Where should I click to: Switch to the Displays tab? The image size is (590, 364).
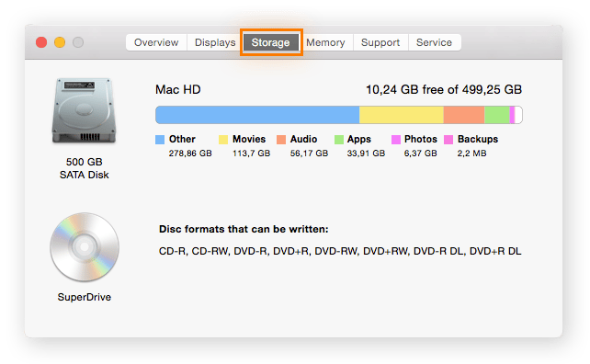click(215, 42)
